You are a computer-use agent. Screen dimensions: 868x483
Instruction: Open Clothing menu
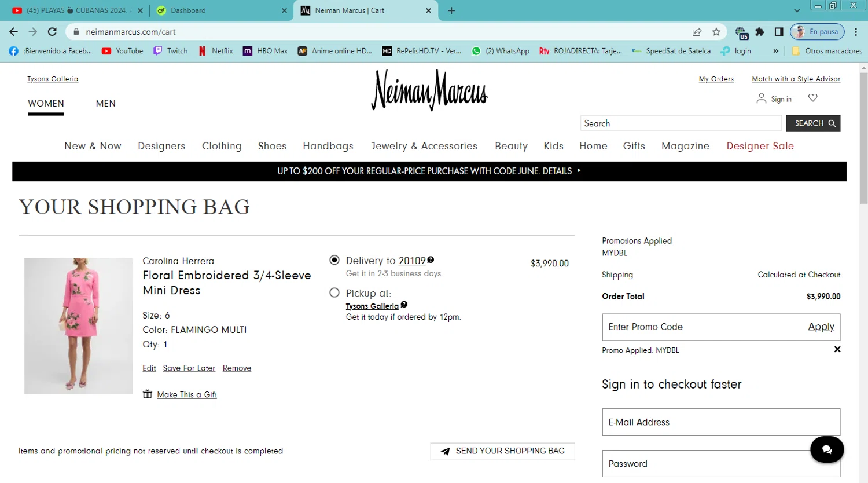222,146
